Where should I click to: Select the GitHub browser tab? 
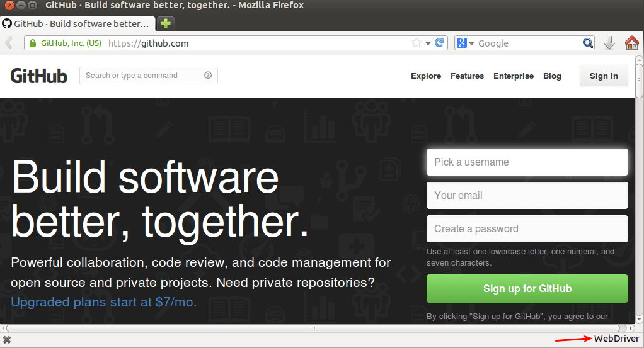point(78,23)
